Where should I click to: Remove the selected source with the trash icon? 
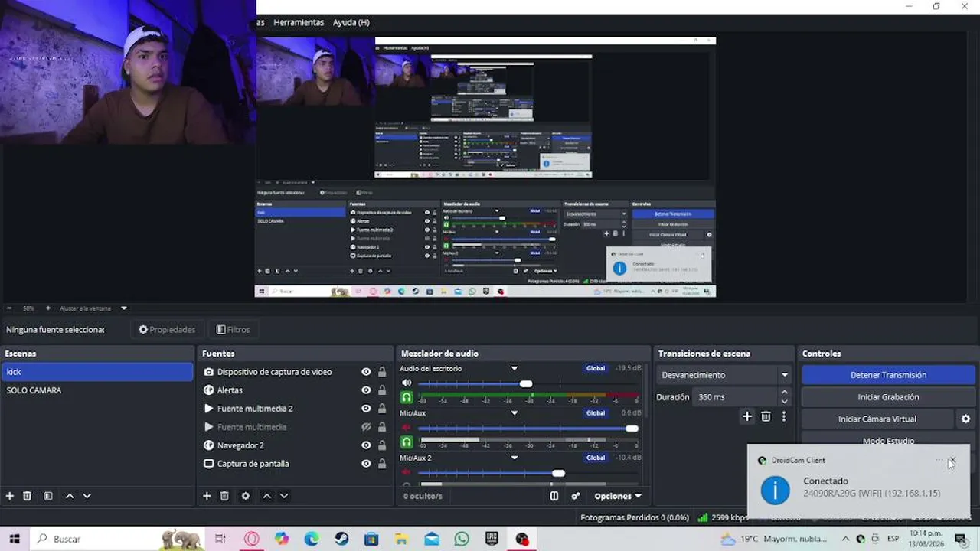pos(224,496)
